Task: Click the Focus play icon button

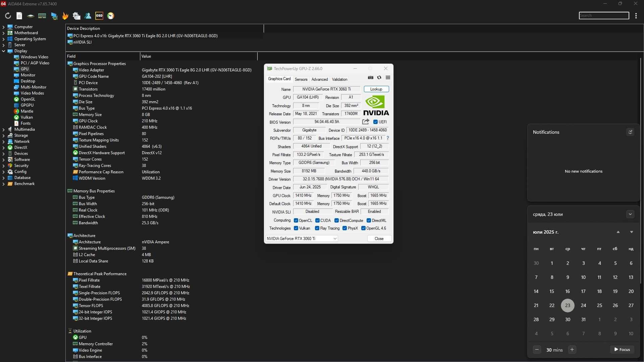Action: click(x=622, y=350)
